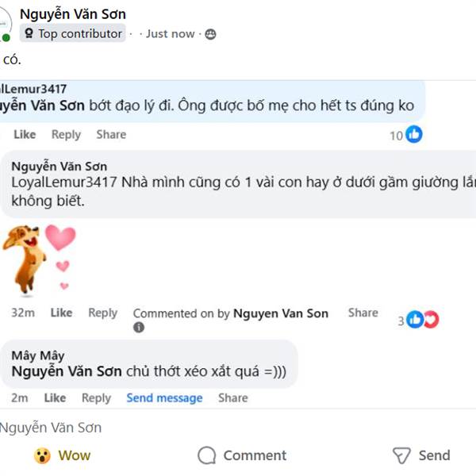Share Mây Mây's comment

233,398
